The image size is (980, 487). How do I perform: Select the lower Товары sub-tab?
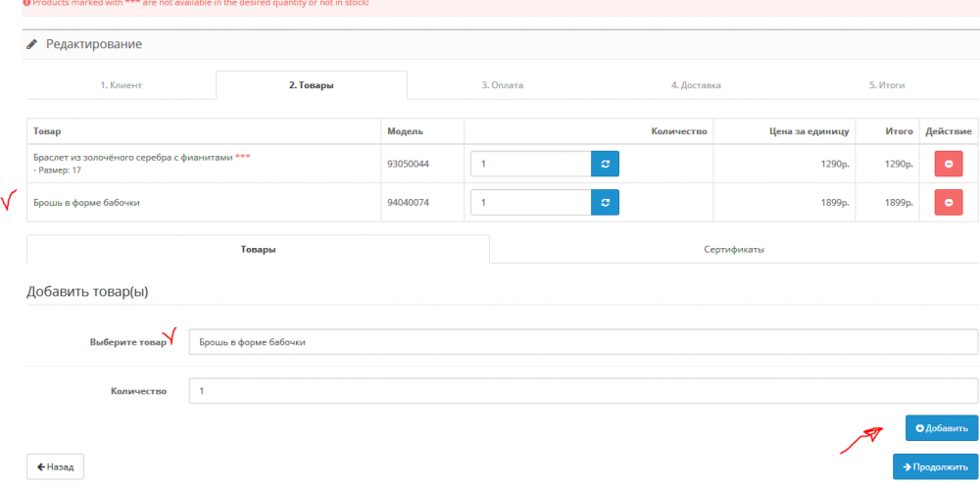tap(258, 249)
